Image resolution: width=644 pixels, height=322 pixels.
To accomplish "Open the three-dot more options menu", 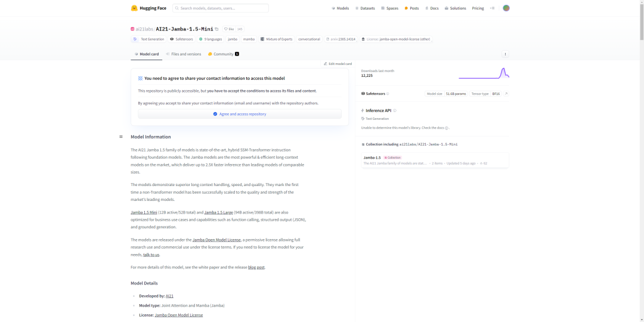I will click(505, 54).
